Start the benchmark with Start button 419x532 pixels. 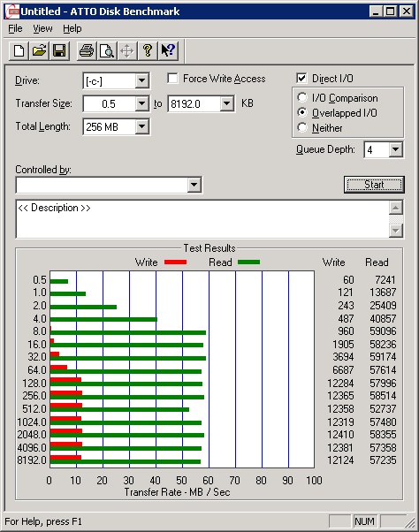point(374,185)
